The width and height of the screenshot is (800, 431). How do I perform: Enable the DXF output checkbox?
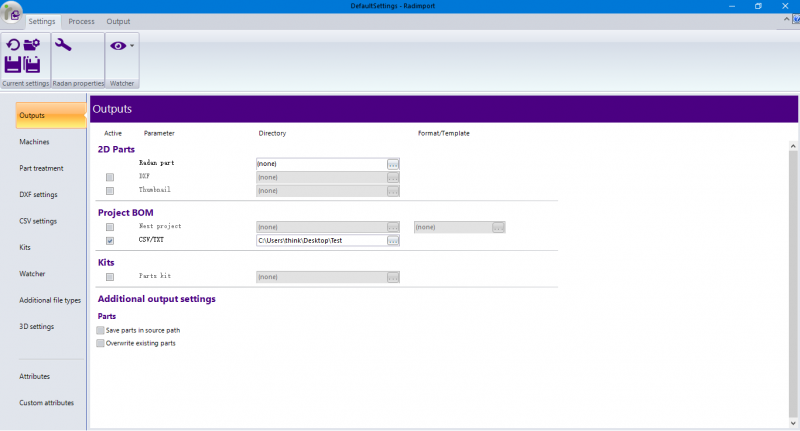click(x=110, y=176)
